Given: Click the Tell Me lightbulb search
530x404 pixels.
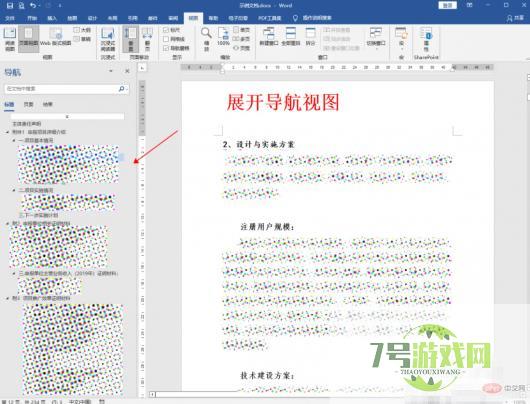Looking at the screenshot, I should click(295, 18).
